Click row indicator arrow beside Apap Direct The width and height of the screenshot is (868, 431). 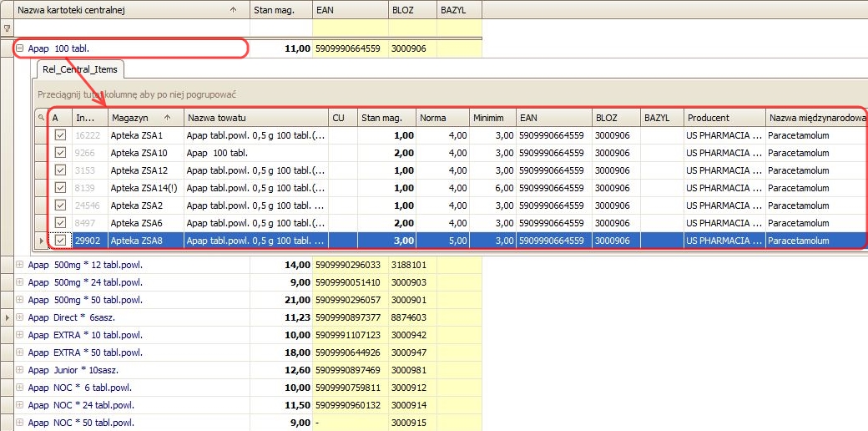tap(7, 317)
